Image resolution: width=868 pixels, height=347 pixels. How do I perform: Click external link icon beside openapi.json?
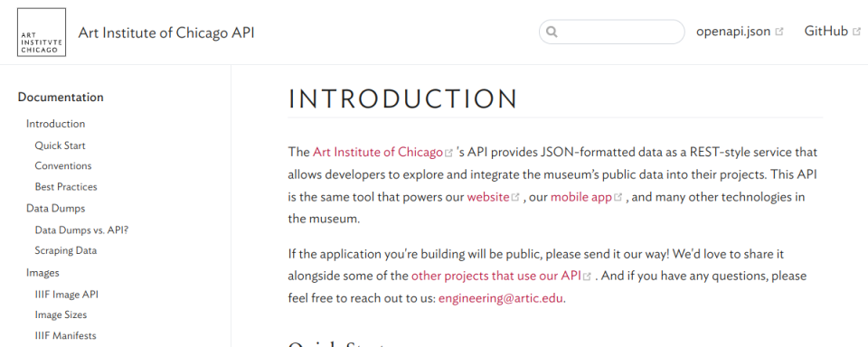click(x=779, y=33)
